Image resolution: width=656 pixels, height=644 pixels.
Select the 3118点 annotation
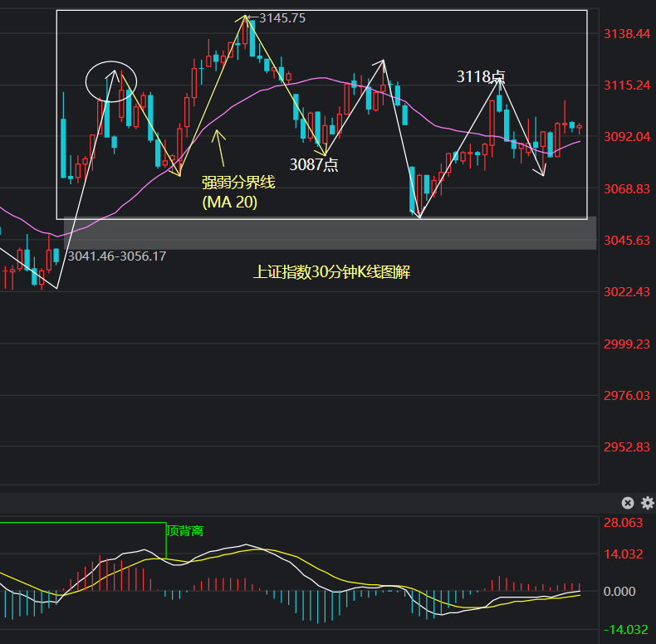(481, 76)
